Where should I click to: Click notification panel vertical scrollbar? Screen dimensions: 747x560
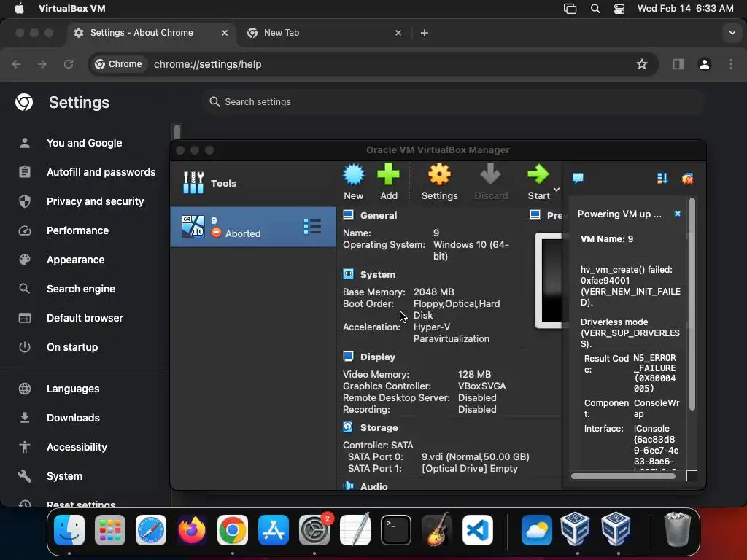pos(692,305)
